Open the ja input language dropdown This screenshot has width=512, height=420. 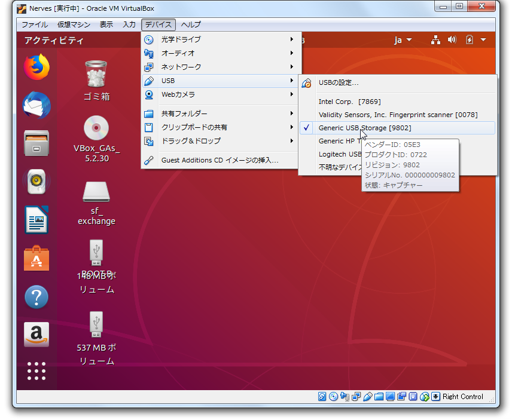(403, 40)
